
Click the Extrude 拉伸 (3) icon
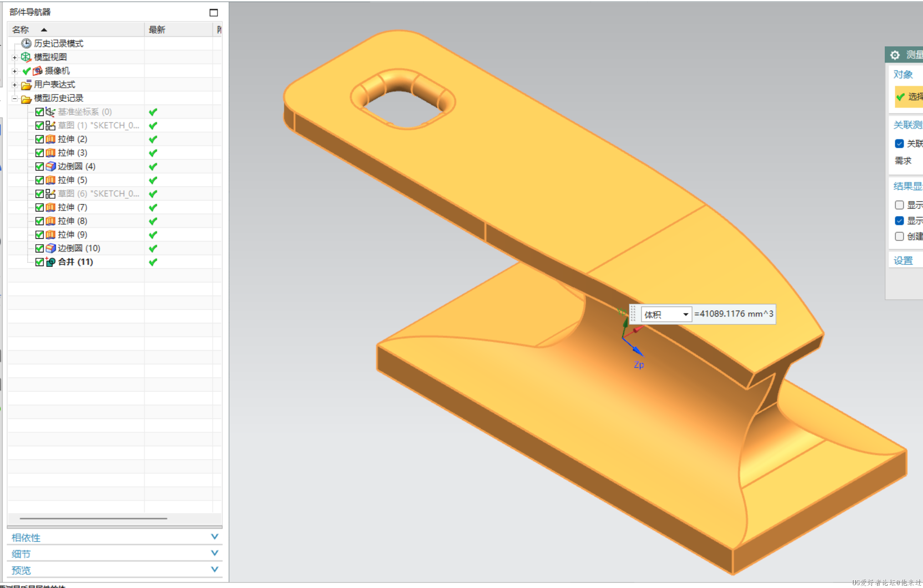pos(50,152)
